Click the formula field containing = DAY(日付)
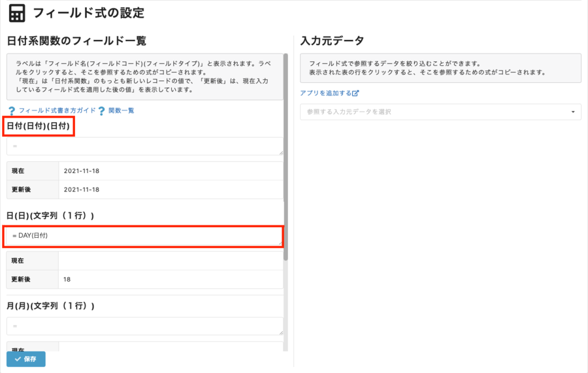Image resolution: width=588 pixels, height=373 pixels. point(144,236)
